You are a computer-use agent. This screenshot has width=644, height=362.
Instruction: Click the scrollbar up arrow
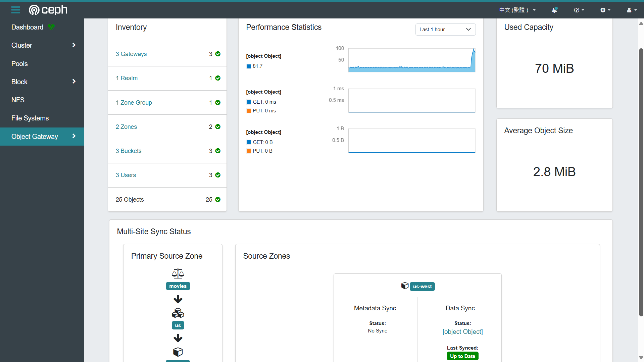point(641,23)
